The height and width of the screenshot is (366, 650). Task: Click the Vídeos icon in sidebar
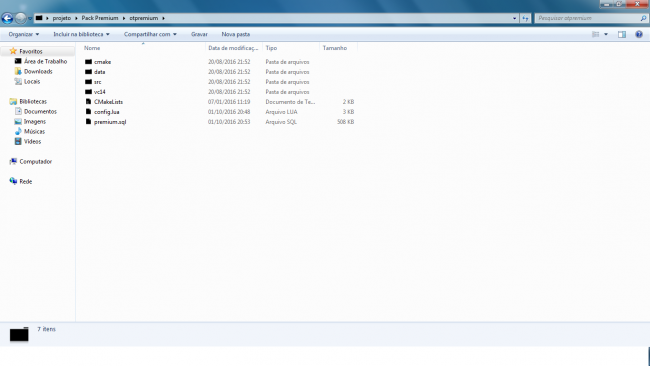point(18,141)
